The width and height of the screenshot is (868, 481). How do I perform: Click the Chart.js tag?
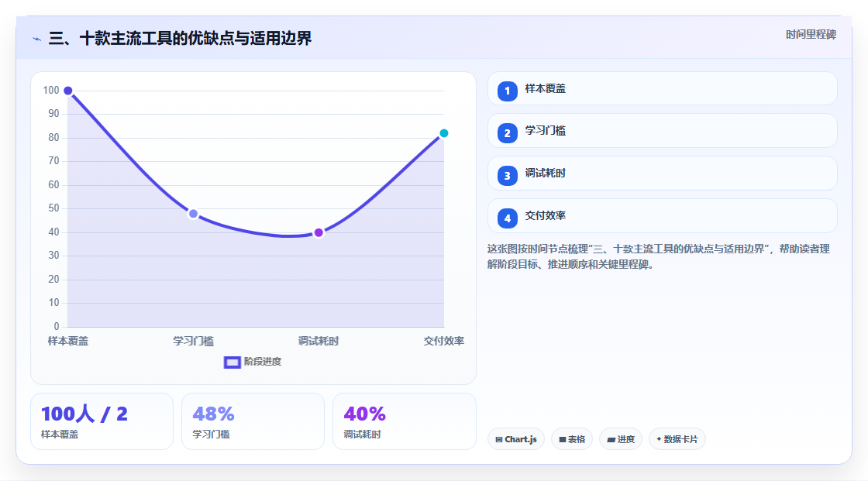click(x=516, y=439)
